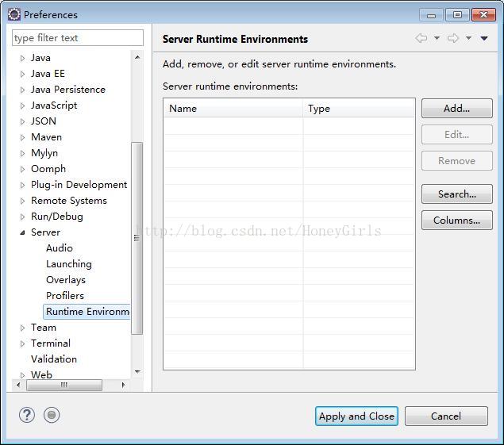The height and width of the screenshot is (445, 504).
Task: Click the type filter text field
Action: point(78,38)
